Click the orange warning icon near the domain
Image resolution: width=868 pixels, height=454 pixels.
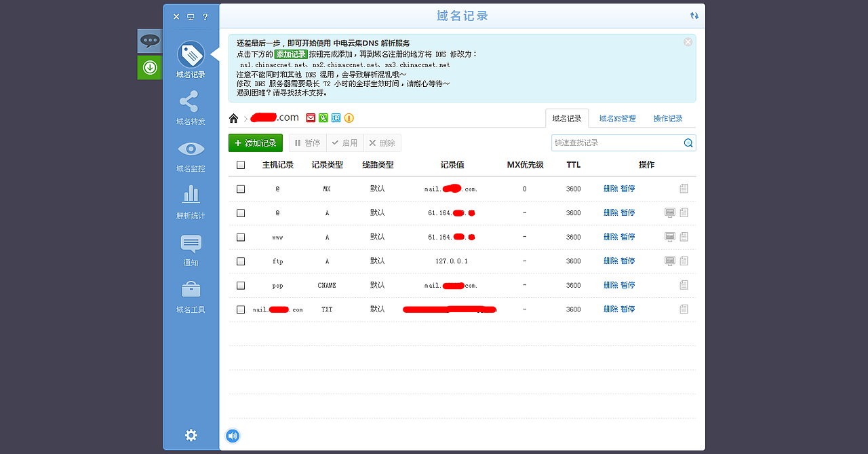click(348, 117)
